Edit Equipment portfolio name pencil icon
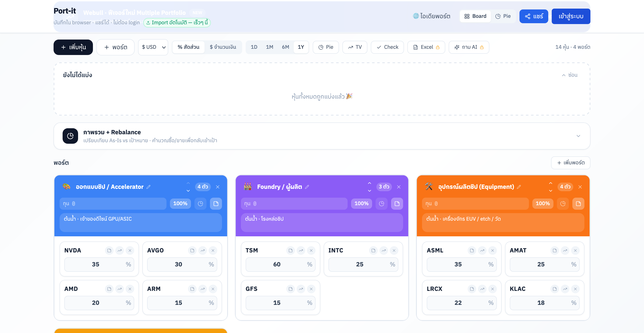The height and width of the screenshot is (333, 644). pos(519,187)
